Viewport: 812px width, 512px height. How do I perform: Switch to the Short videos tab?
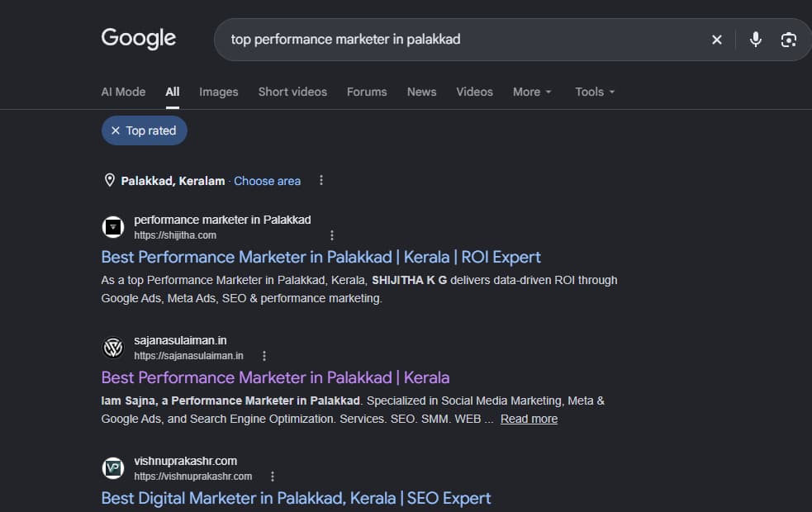click(x=292, y=92)
